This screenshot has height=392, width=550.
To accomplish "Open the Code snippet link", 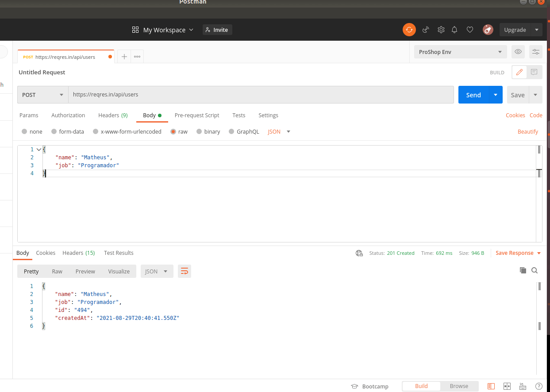I will point(536,115).
